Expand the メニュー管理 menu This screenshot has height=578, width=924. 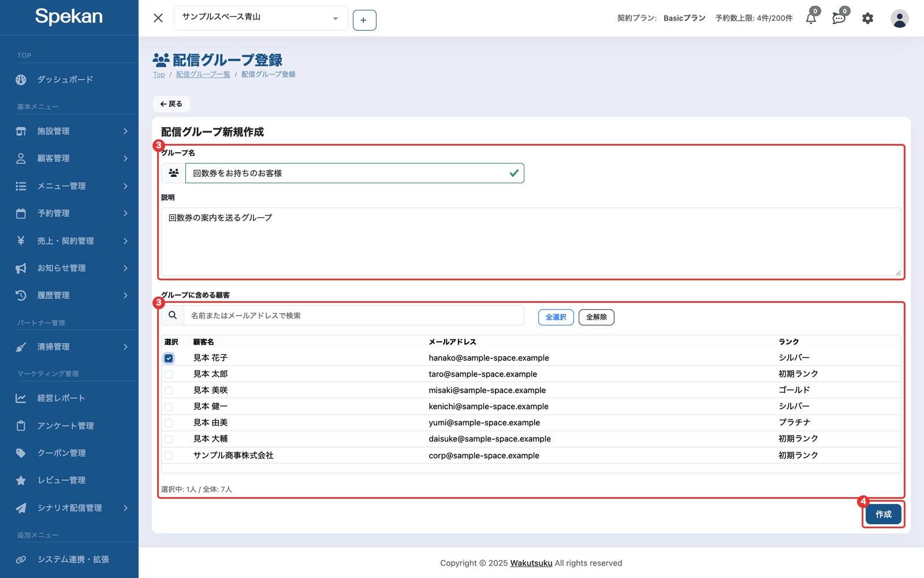(x=69, y=186)
